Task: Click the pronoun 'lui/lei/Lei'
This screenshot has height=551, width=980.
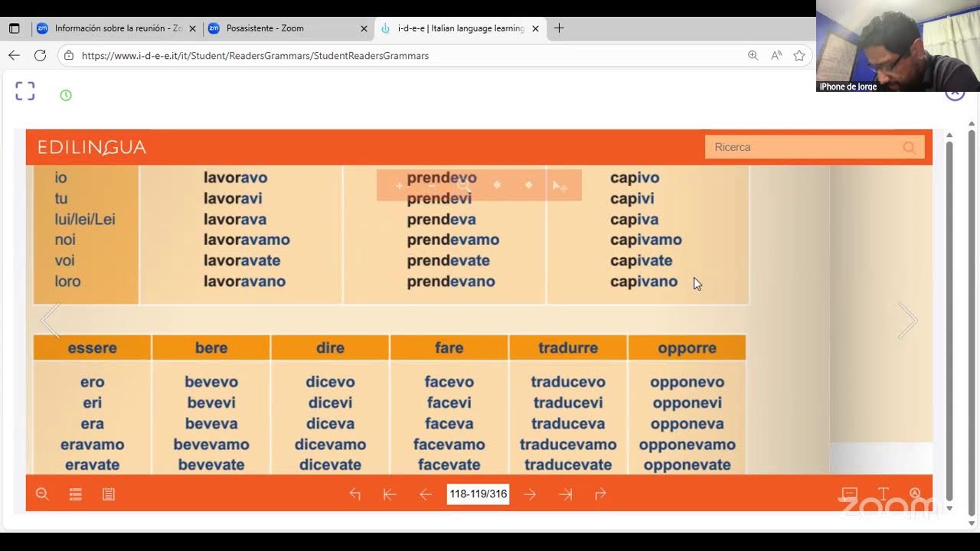Action: (x=85, y=219)
